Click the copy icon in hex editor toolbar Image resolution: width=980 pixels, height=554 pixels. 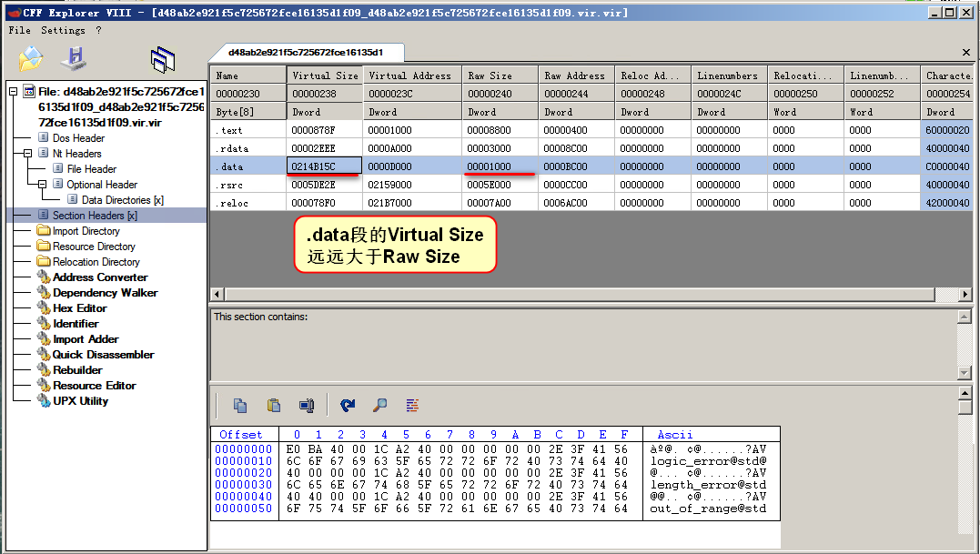(x=240, y=406)
